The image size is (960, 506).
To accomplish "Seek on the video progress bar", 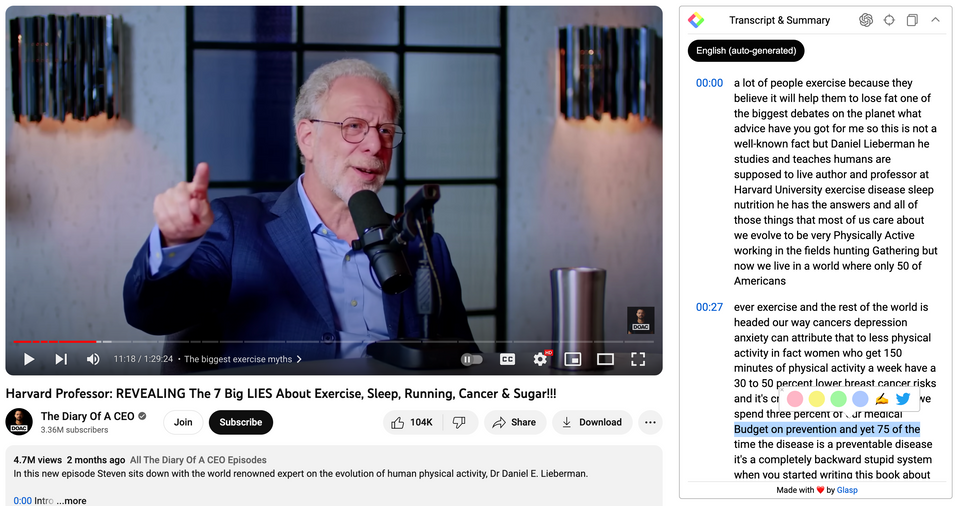I will tap(334, 341).
